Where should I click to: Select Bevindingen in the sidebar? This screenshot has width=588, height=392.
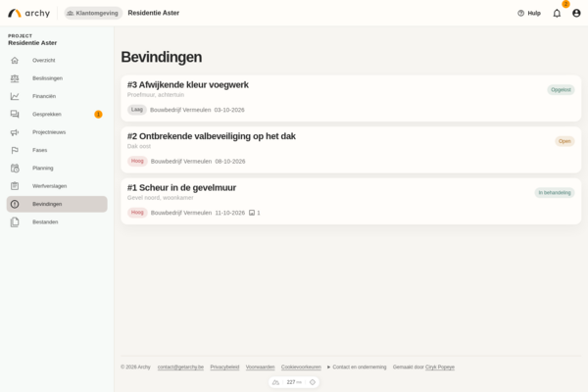tap(57, 204)
